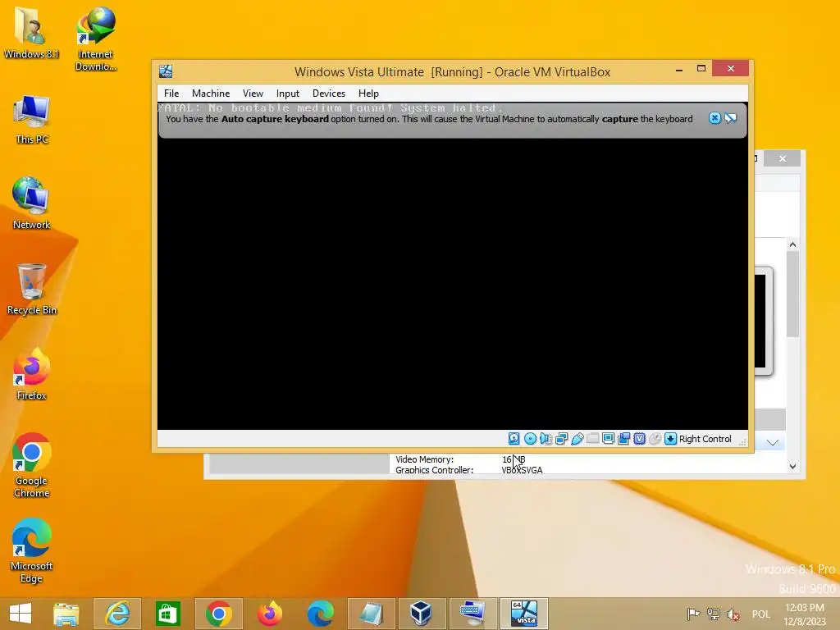
Task: Click the Right Control host key label
Action: tap(705, 439)
